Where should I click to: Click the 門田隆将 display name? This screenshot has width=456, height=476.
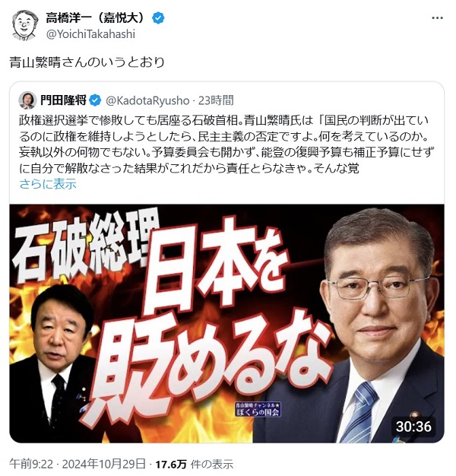[x=64, y=100]
